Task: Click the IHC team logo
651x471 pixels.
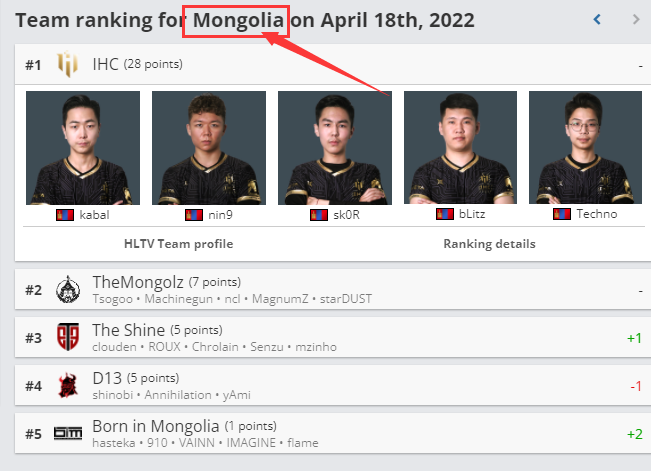Action: coord(67,64)
